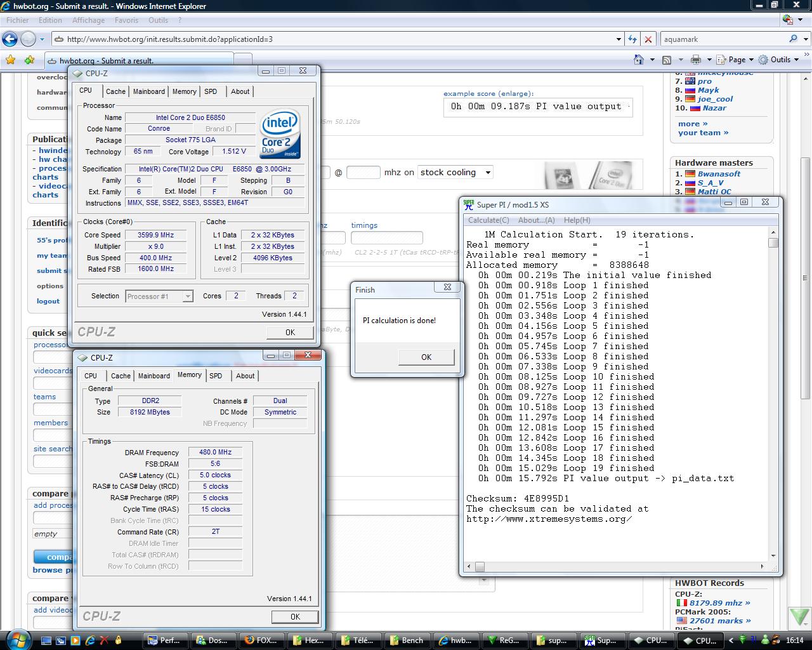Switch to Cache tab in top CPU-Z window
Image resolution: width=812 pixels, height=650 pixels.
click(x=115, y=91)
